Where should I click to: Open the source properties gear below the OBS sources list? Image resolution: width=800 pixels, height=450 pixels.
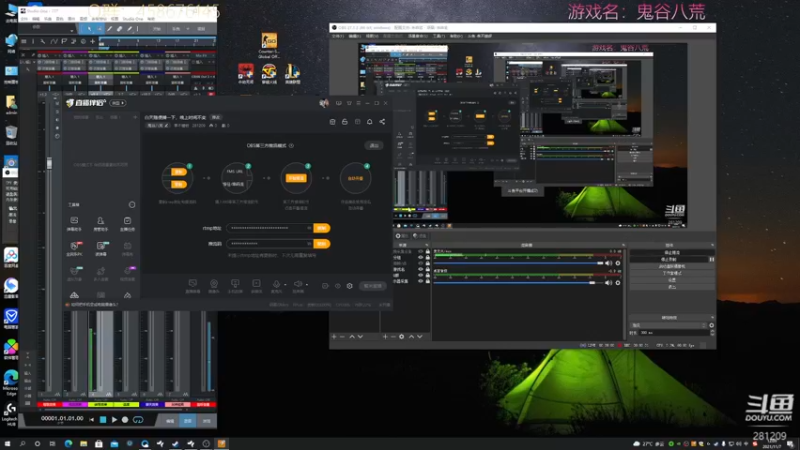[402, 337]
